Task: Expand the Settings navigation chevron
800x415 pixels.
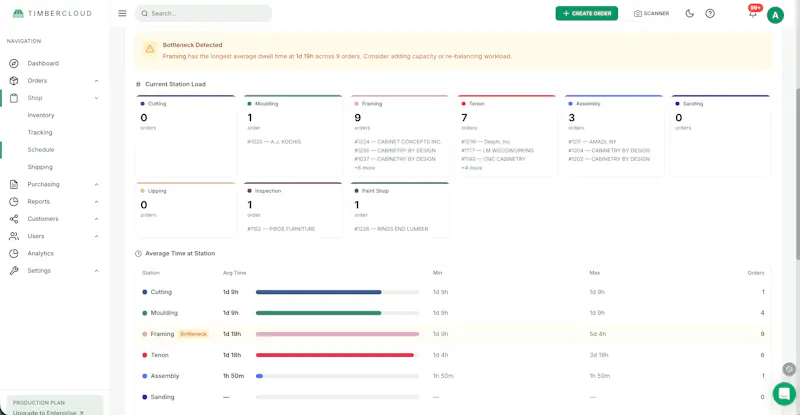Action: (96, 271)
